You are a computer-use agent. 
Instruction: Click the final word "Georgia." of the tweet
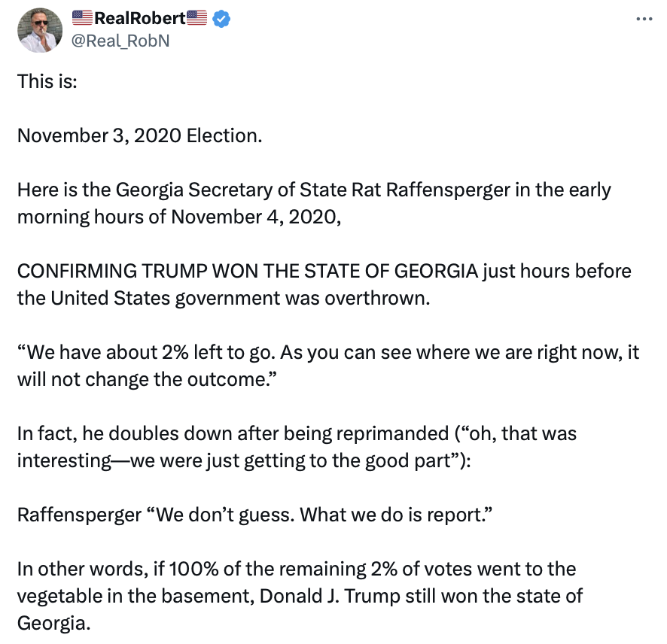pos(53,624)
